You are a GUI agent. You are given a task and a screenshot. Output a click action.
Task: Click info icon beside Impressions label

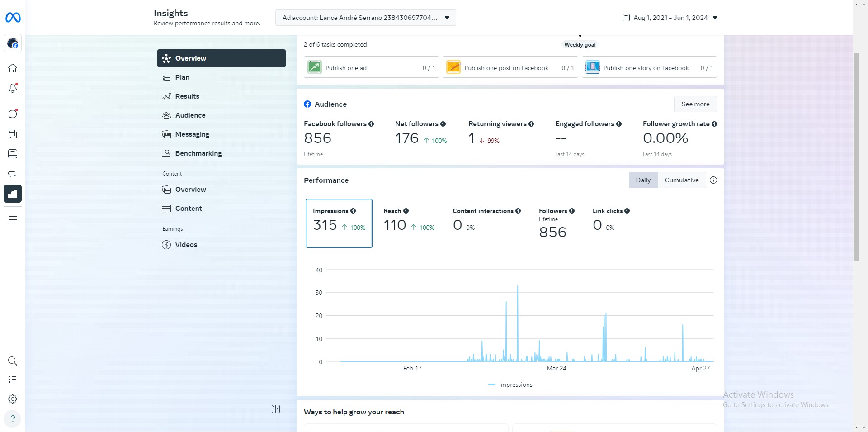coord(353,211)
